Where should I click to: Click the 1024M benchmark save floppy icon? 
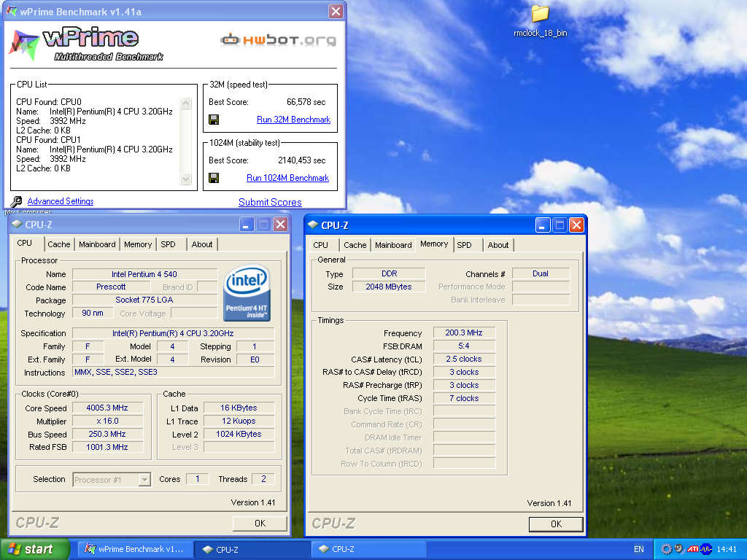[214, 178]
